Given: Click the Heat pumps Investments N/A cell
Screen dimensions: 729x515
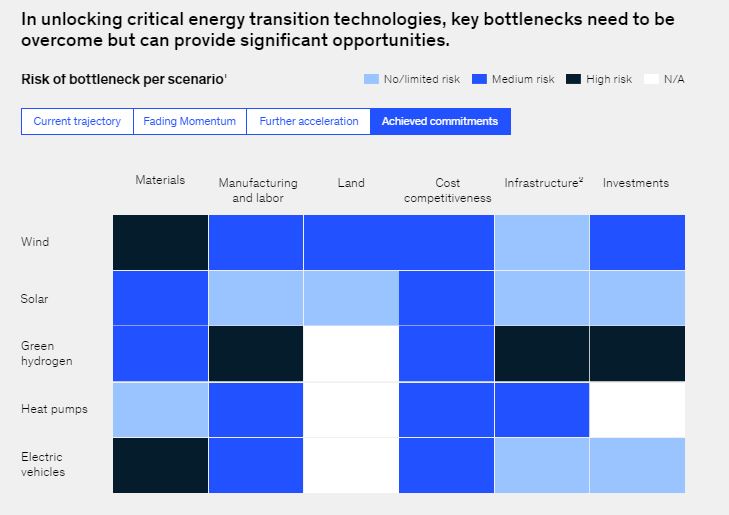Looking at the screenshot, I should point(637,409).
